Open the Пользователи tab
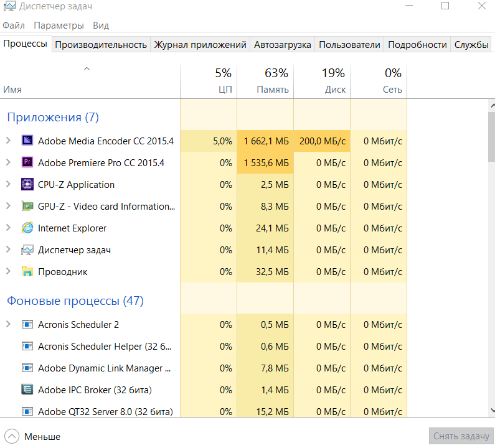 point(349,44)
